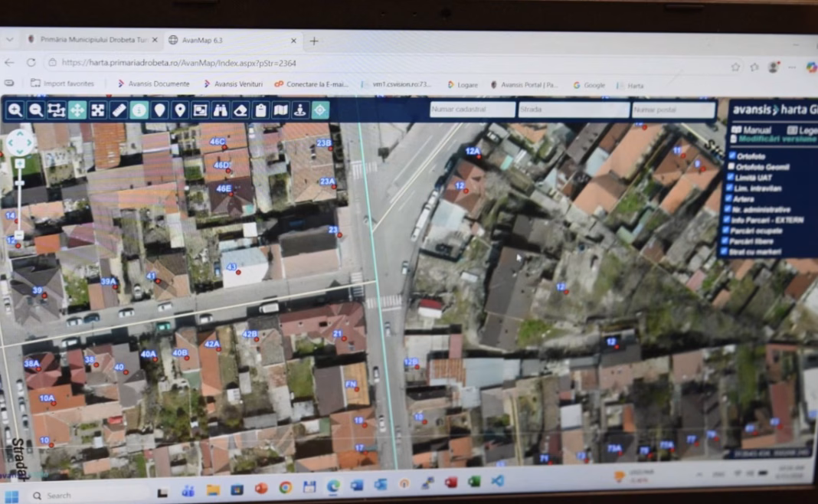818x504 pixels.
Task: Toggle the Strat cu markeri checkbox
Action: (724, 251)
